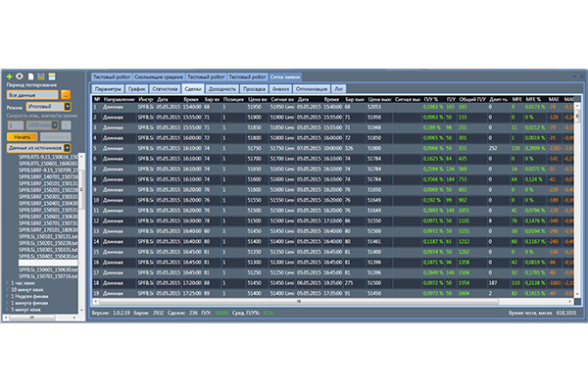Select the Скользящие средние document tab

tap(158, 75)
